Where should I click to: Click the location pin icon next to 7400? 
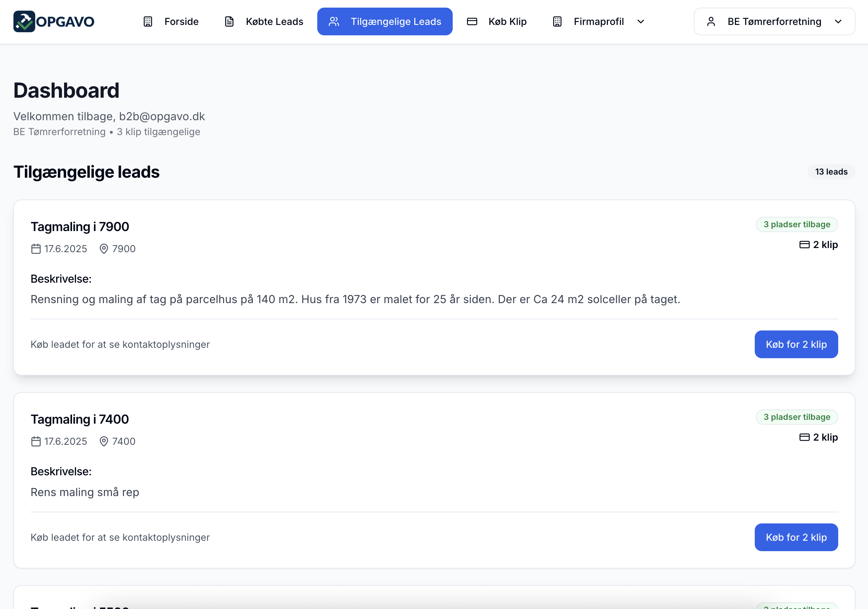click(104, 441)
